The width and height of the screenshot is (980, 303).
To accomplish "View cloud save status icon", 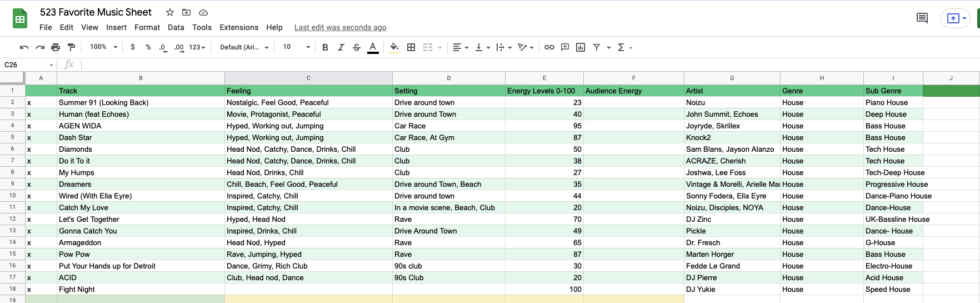I will (x=203, y=12).
